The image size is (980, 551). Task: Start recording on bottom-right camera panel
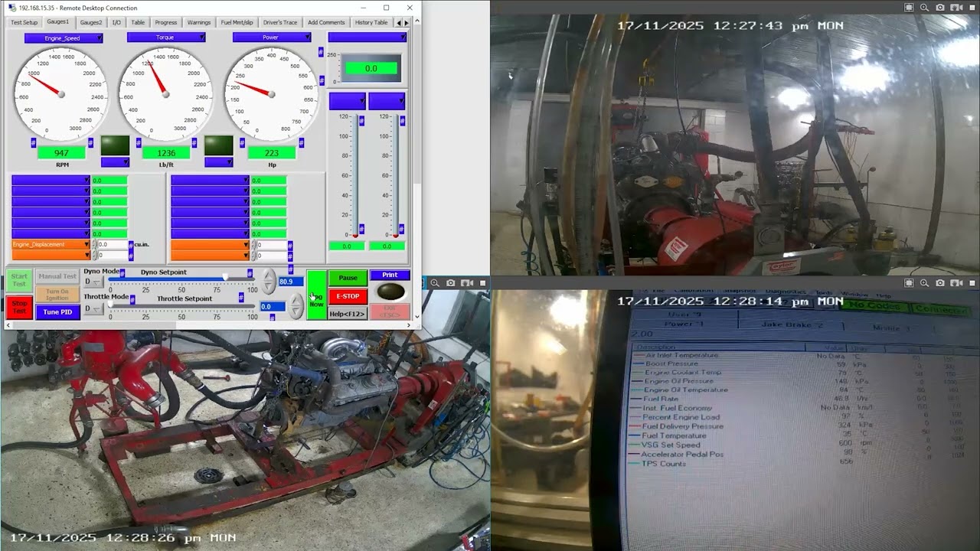point(955,283)
